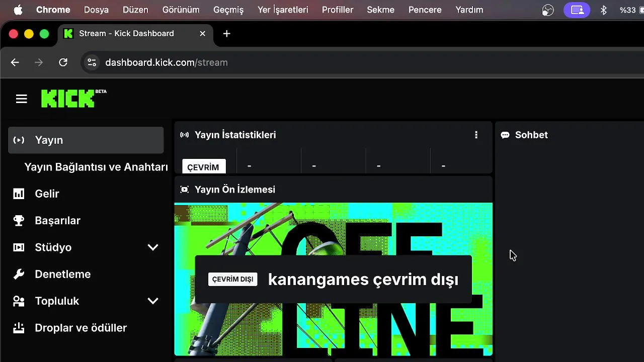Viewport: 644px width, 362px height.
Task: Close the Stream - Kick Dashboard tab
Action: [x=202, y=34]
